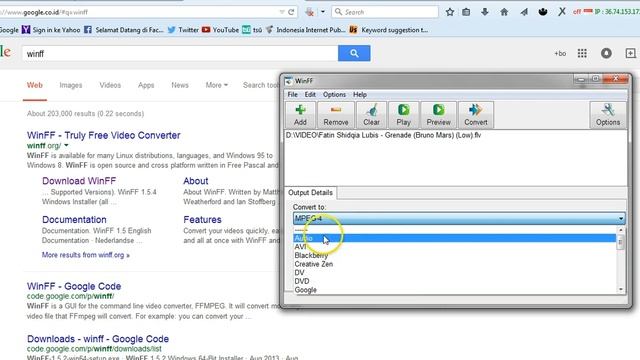The height and width of the screenshot is (360, 640).
Task: Select DV in the Convert to list
Action: coord(455,273)
